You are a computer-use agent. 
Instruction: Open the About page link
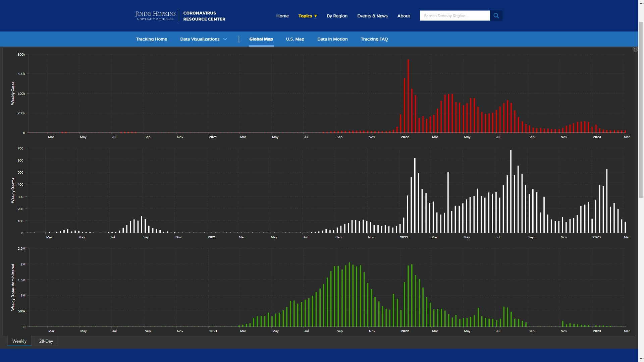(404, 16)
